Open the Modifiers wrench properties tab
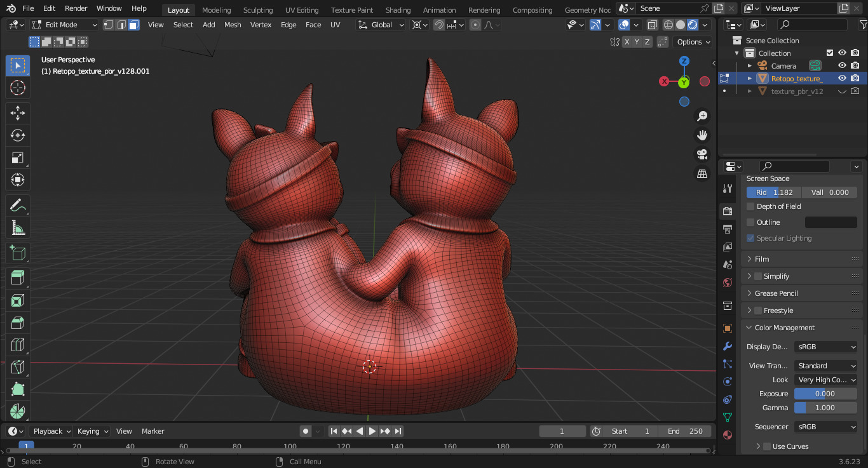 (x=728, y=346)
